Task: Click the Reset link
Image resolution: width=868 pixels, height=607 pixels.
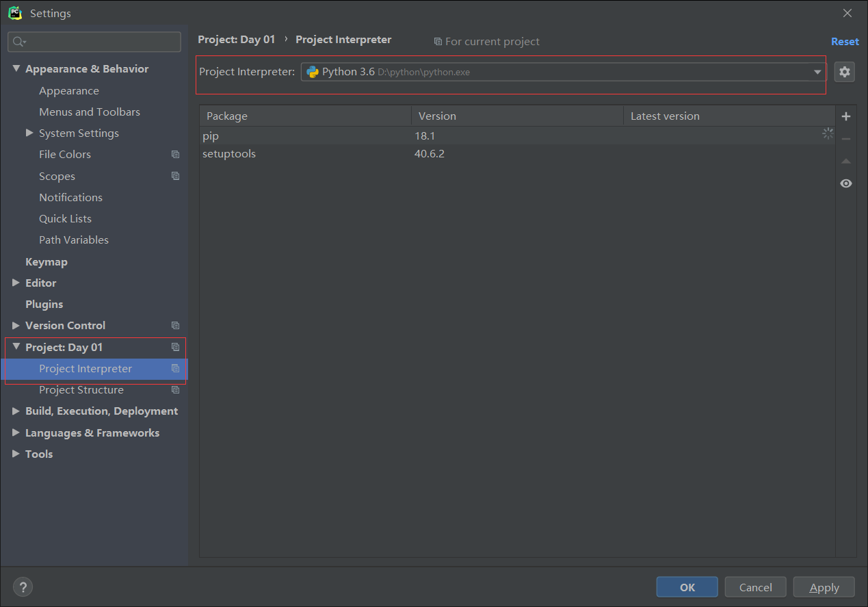Action: click(x=845, y=42)
